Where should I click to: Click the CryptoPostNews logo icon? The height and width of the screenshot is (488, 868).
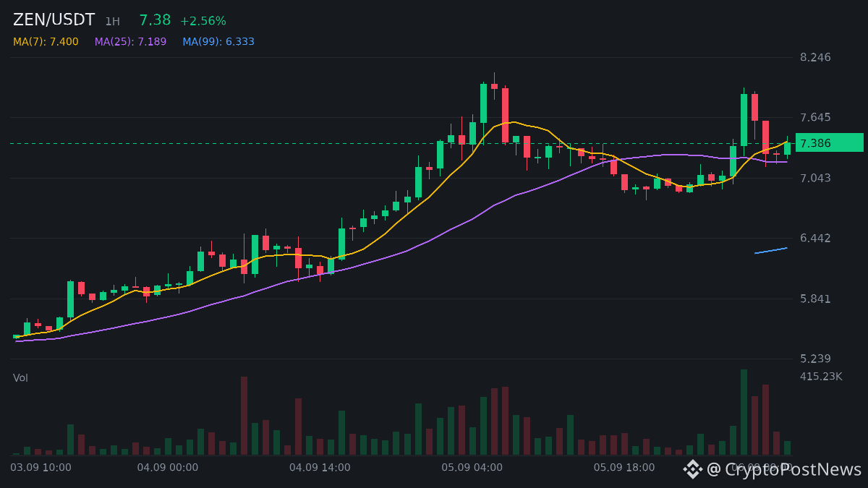(x=693, y=469)
